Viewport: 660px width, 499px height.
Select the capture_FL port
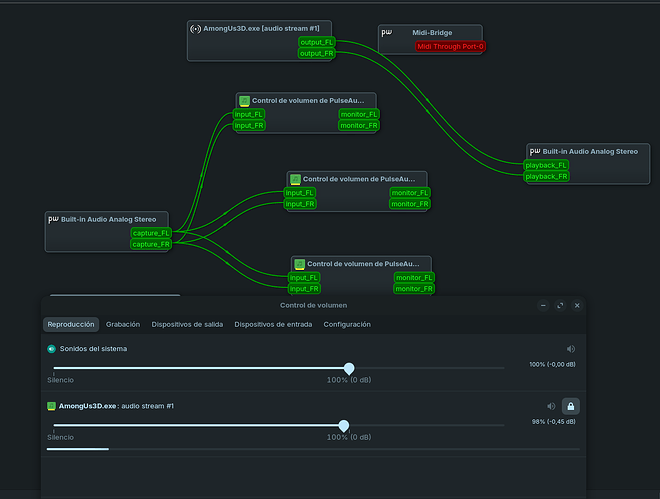151,233
